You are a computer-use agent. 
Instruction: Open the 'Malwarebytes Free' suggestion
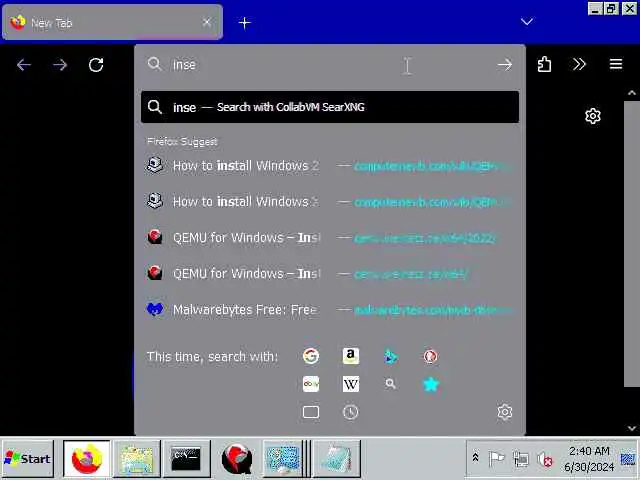(x=330, y=310)
